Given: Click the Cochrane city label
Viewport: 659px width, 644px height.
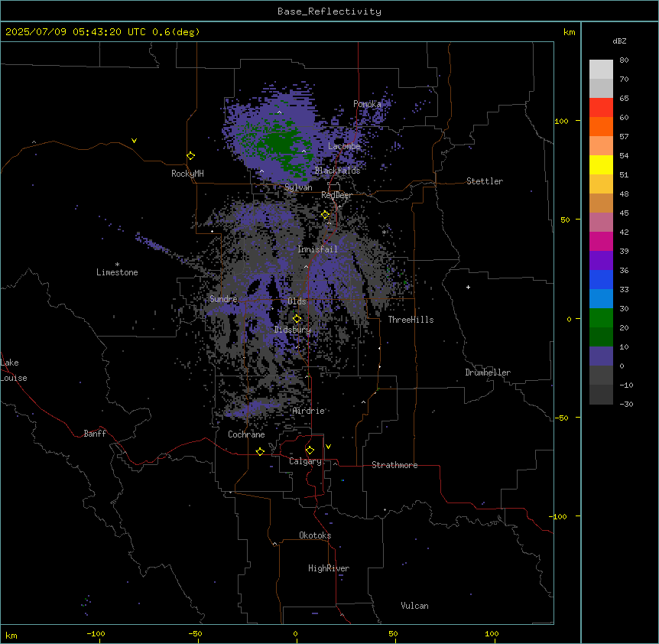Looking at the screenshot, I should click(x=246, y=434).
